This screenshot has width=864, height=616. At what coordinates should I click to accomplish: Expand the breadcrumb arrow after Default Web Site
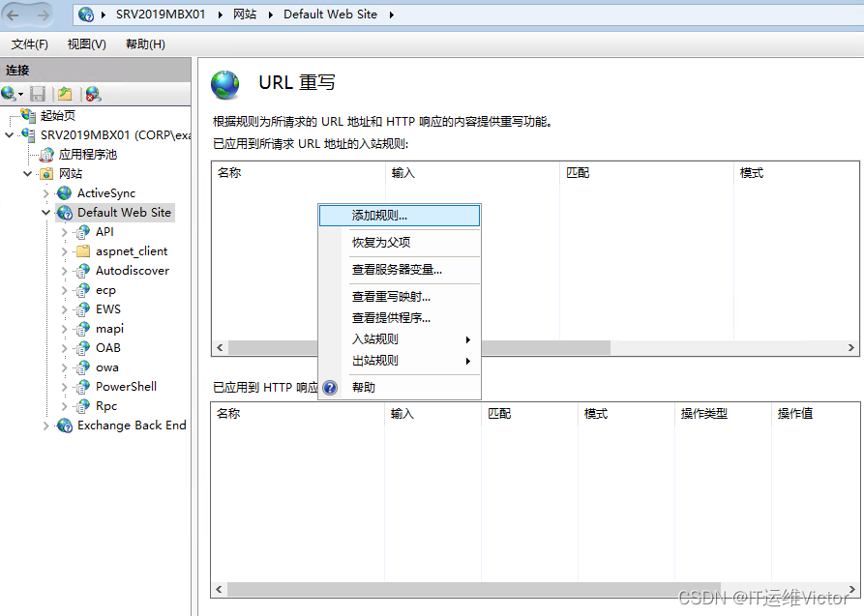pos(391,15)
